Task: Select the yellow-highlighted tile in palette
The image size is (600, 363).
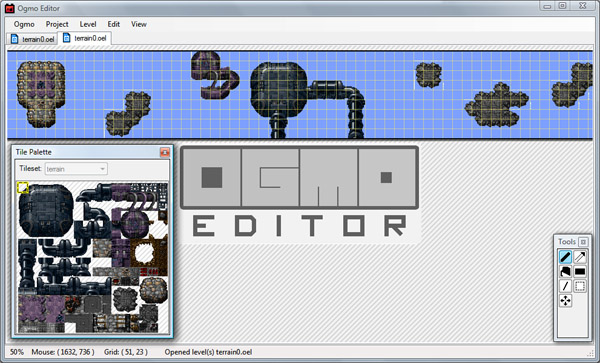Action: (x=23, y=187)
